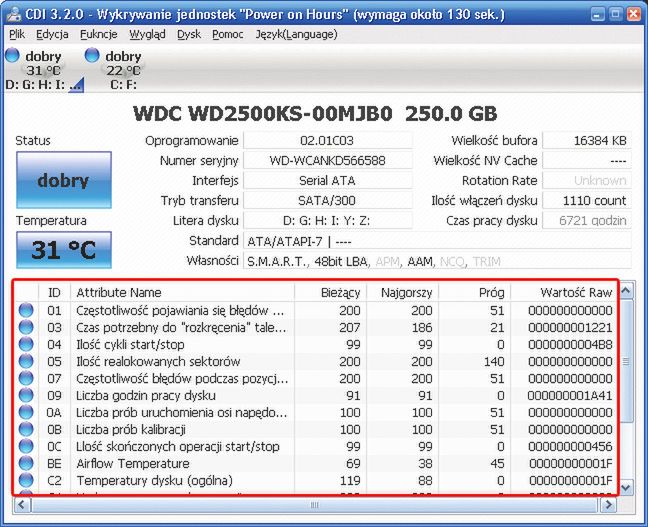Click the Próg column header
This screenshot has width=648, height=527.
pos(474,293)
